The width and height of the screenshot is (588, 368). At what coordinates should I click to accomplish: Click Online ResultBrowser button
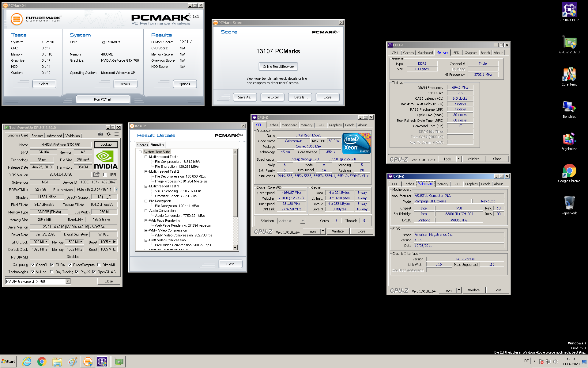click(x=278, y=67)
